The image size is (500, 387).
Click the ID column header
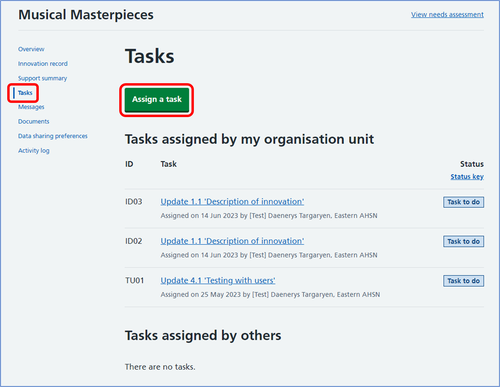[129, 164]
